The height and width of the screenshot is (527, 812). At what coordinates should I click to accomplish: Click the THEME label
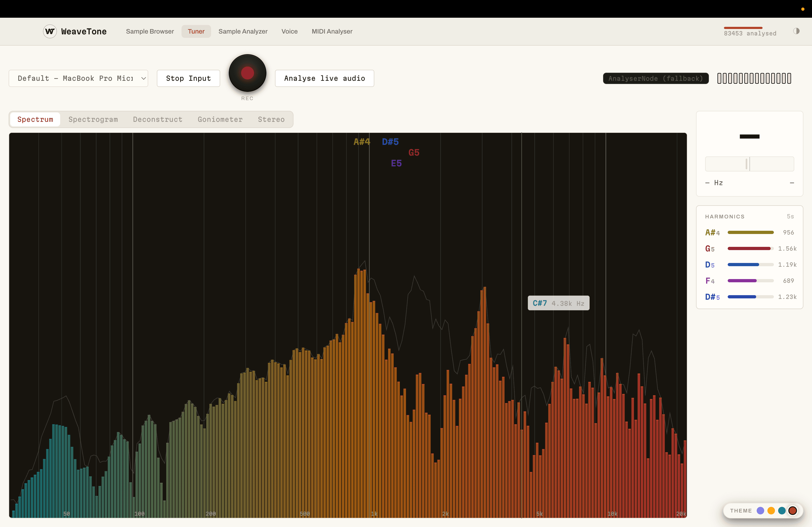point(741,511)
